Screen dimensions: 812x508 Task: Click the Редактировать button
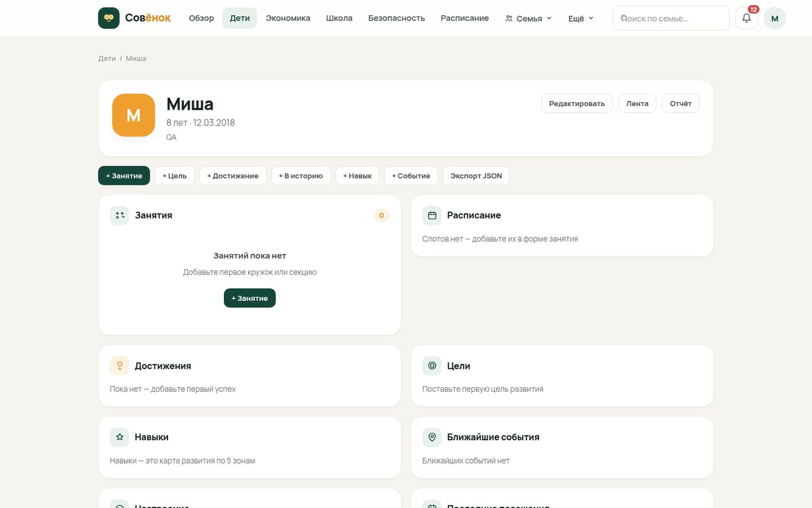click(577, 104)
